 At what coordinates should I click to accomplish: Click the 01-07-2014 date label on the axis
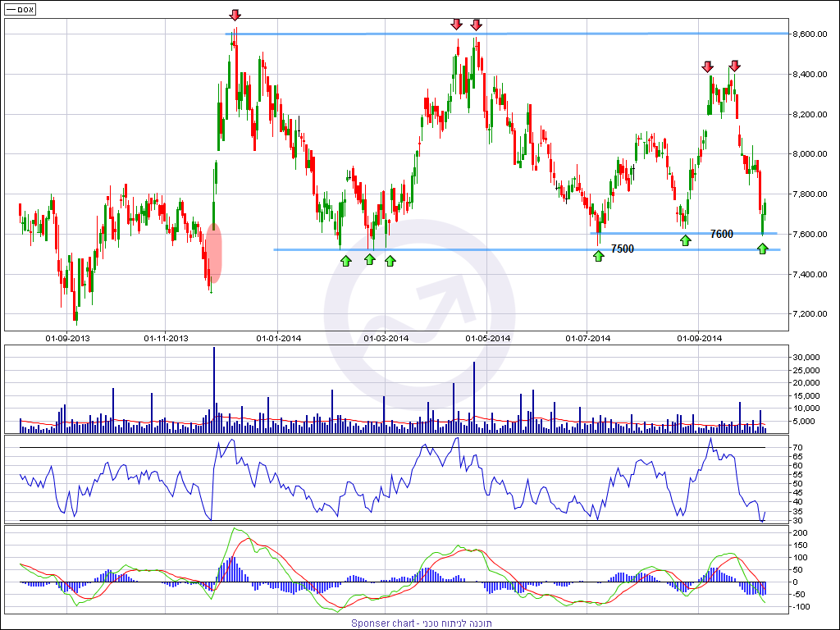[588, 338]
